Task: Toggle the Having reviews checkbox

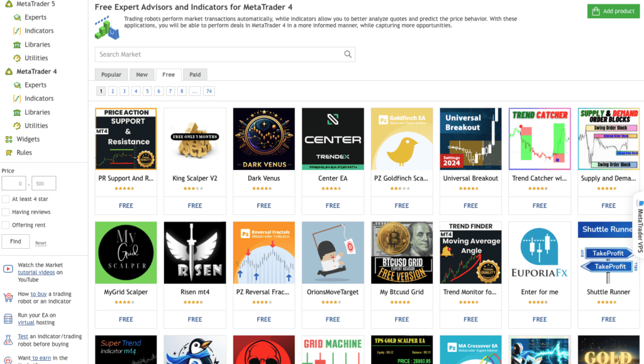Action: pos(6,212)
